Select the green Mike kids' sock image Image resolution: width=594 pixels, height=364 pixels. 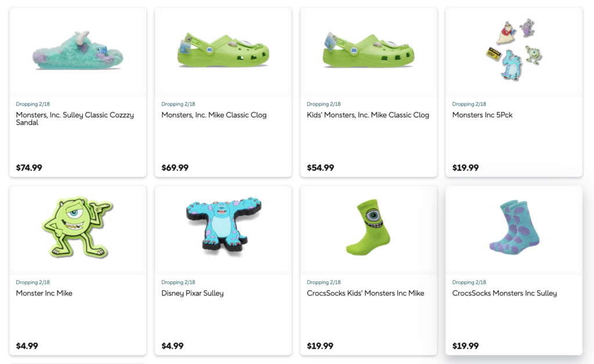click(368, 227)
